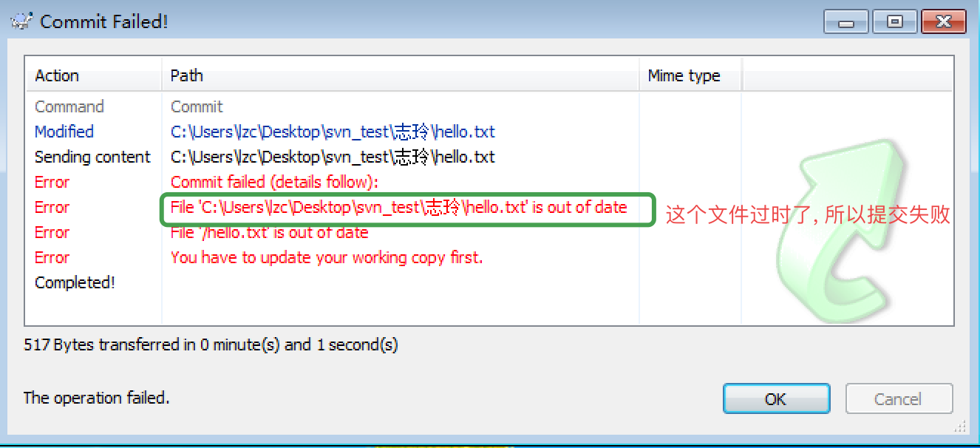
Task: Click the resize grip at dialog corner
Action: [x=959, y=427]
